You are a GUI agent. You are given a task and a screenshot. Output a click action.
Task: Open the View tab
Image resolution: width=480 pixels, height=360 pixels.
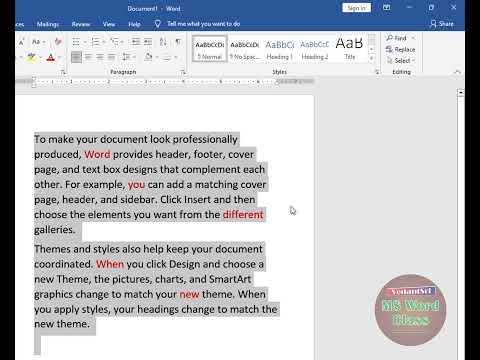[109, 24]
